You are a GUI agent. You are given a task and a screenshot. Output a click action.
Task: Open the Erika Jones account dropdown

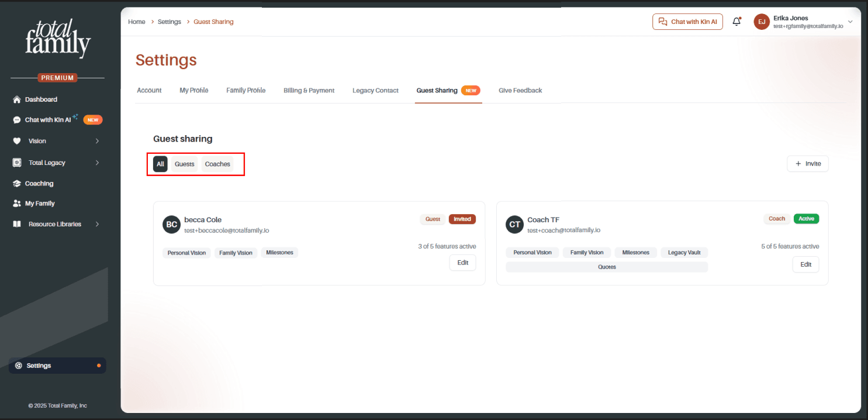tap(850, 22)
